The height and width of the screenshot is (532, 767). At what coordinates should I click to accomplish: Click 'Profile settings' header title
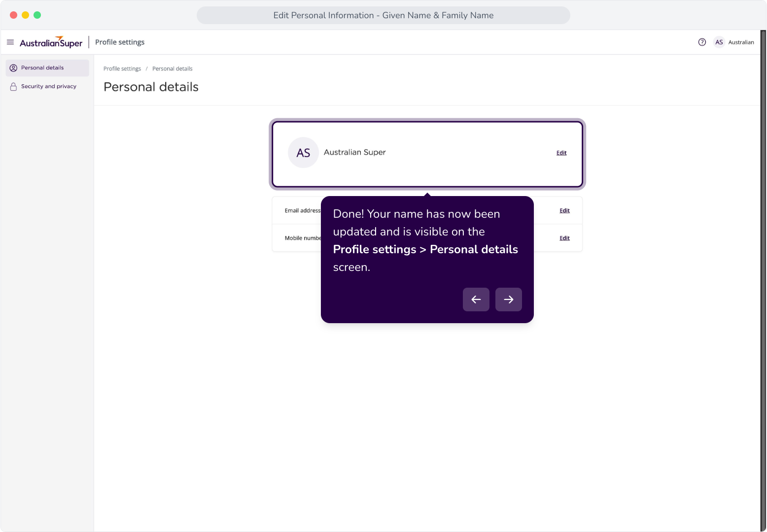[120, 42]
